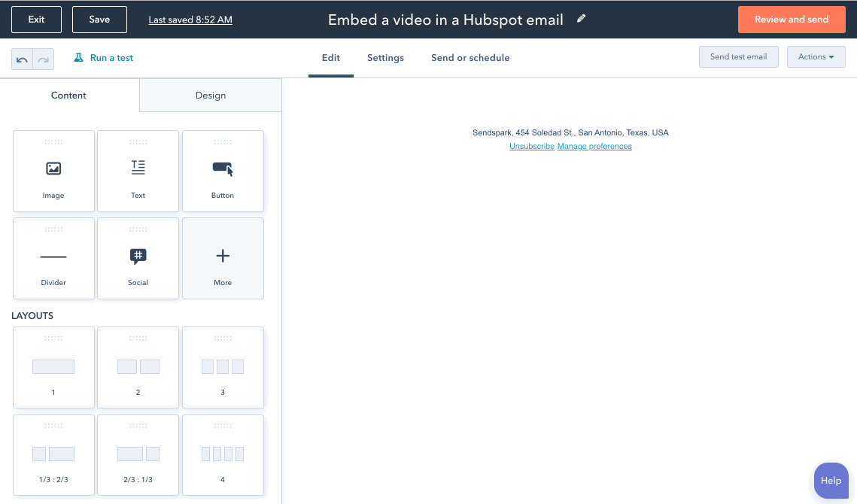This screenshot has height=504, width=857.
Task: Open the More modules tile
Action: (x=223, y=259)
